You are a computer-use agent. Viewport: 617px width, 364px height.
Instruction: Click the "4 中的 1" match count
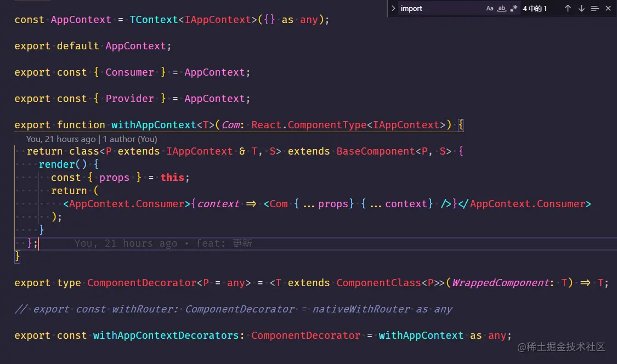pos(535,9)
